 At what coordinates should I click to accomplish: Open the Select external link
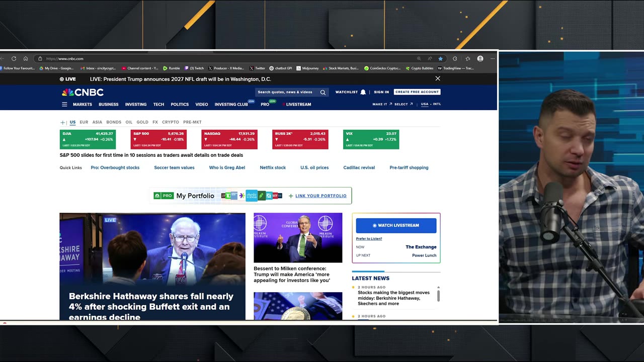[x=404, y=104]
